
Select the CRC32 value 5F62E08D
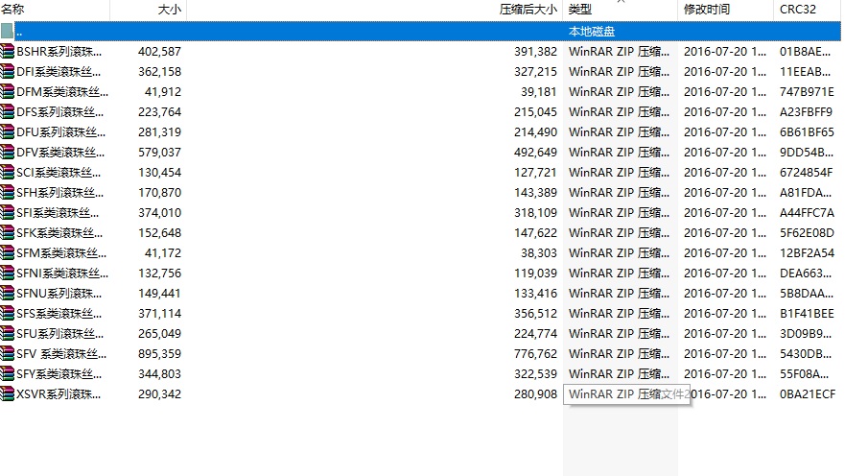[807, 233]
